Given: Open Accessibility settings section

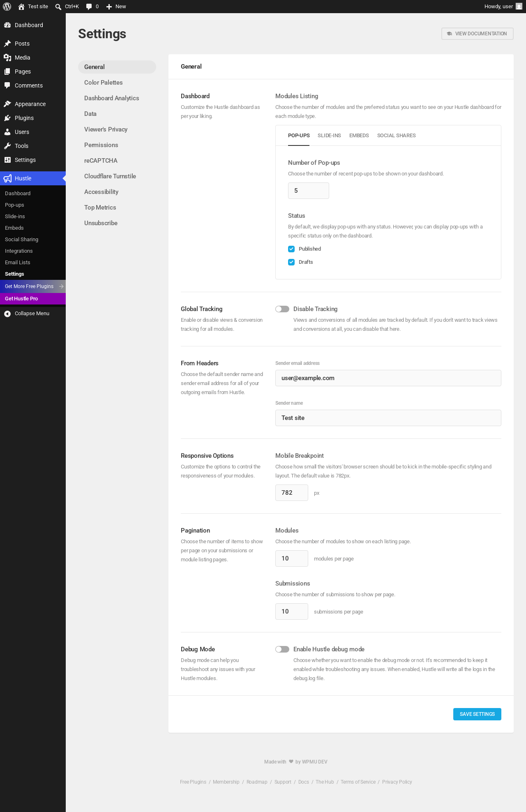Looking at the screenshot, I should click(x=117, y=192).
